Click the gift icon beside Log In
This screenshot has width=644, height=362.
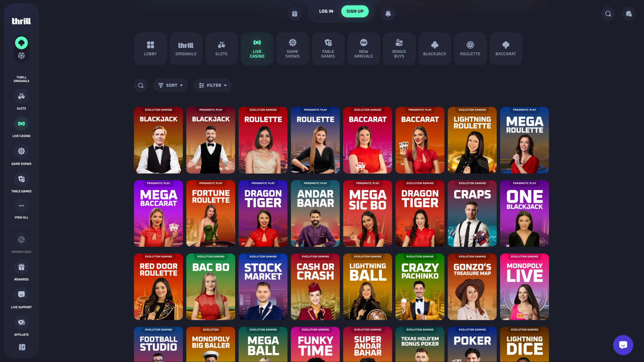click(294, 13)
